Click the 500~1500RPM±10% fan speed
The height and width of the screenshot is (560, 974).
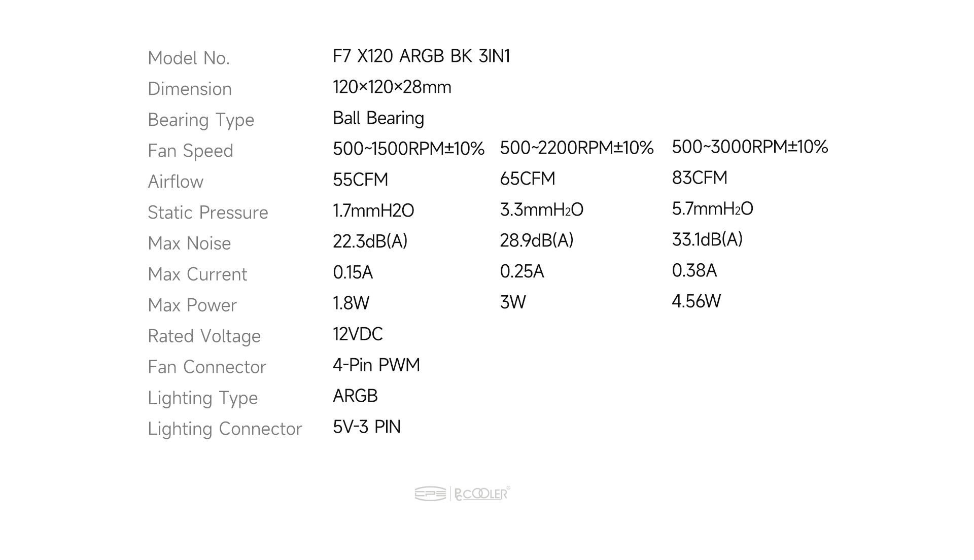(x=408, y=149)
